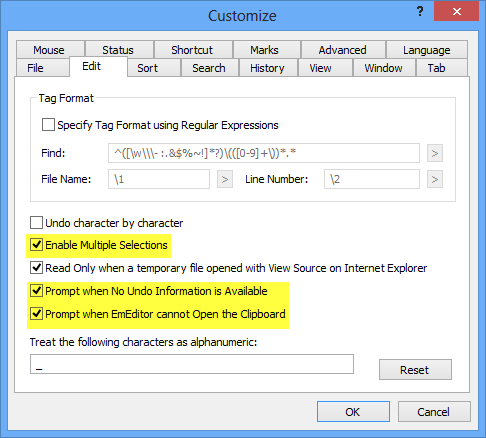Open the arrow menu beside the Line Number field
The height and width of the screenshot is (438, 486).
[435, 179]
